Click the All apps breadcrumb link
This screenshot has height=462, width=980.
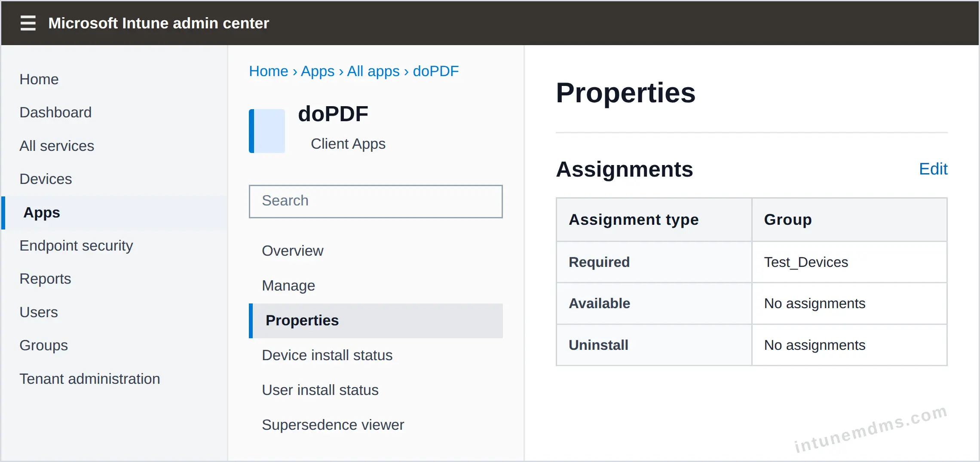tap(373, 71)
